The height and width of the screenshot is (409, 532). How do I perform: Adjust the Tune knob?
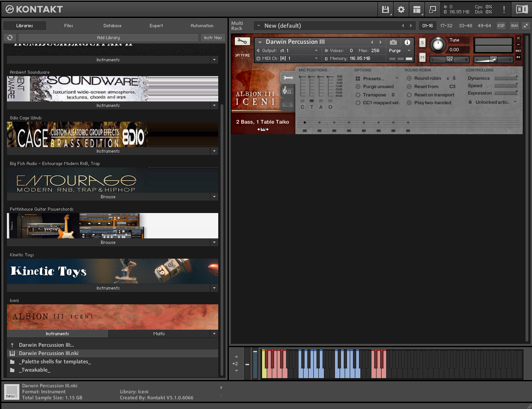click(438, 45)
